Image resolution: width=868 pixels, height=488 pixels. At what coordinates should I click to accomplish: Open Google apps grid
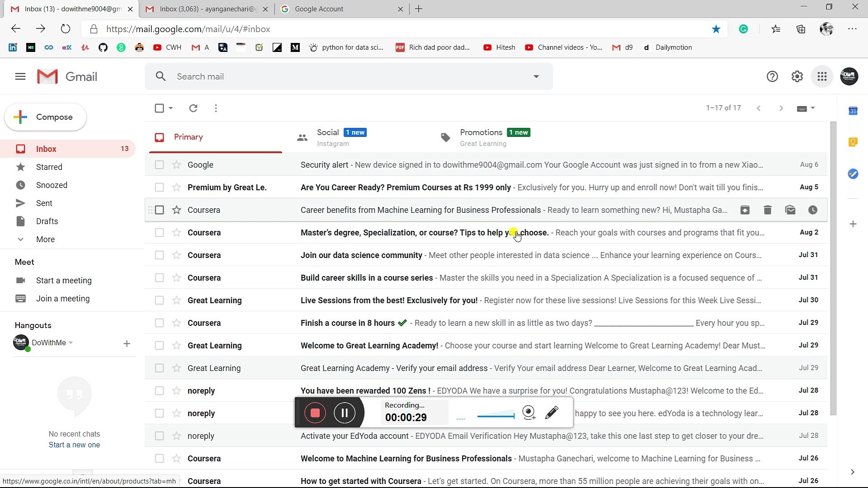tap(822, 76)
